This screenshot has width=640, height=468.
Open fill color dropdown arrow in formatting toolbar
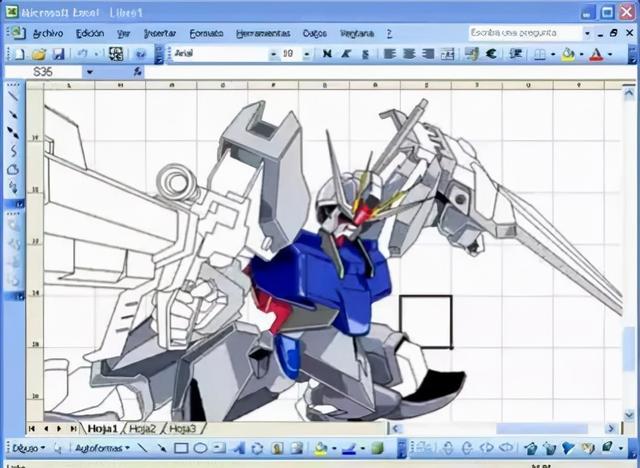coord(581,54)
